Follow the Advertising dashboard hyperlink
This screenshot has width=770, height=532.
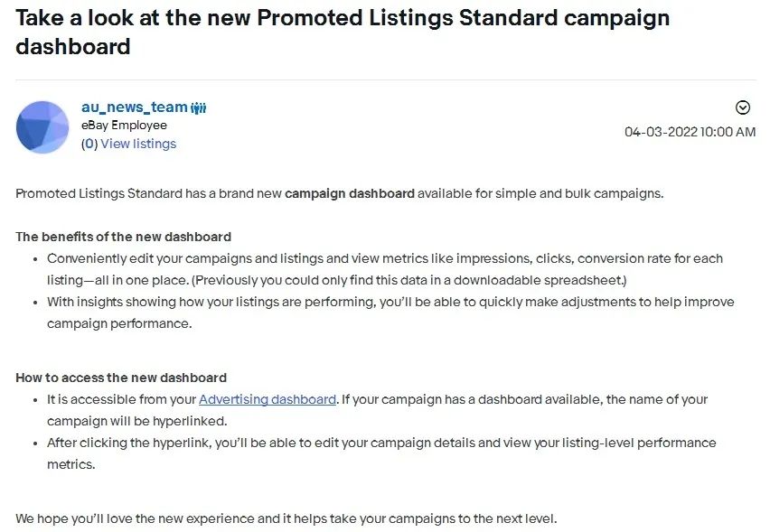pos(268,399)
